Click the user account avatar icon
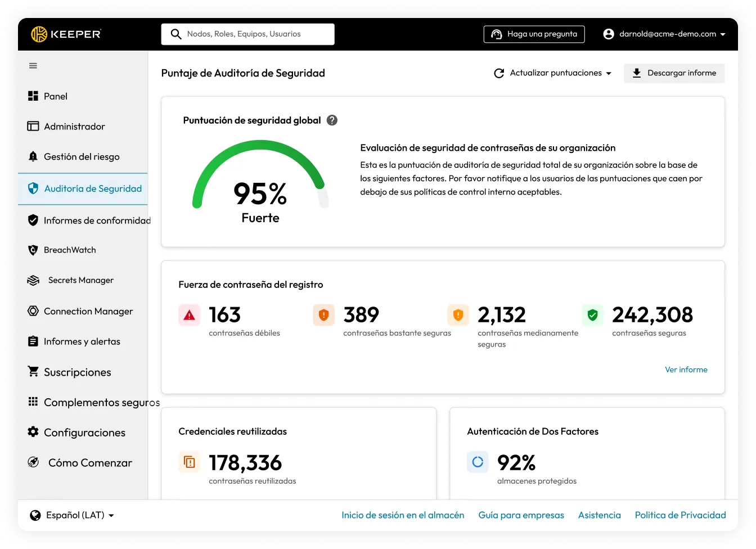Screen dimensions: 756x549 click(609, 34)
